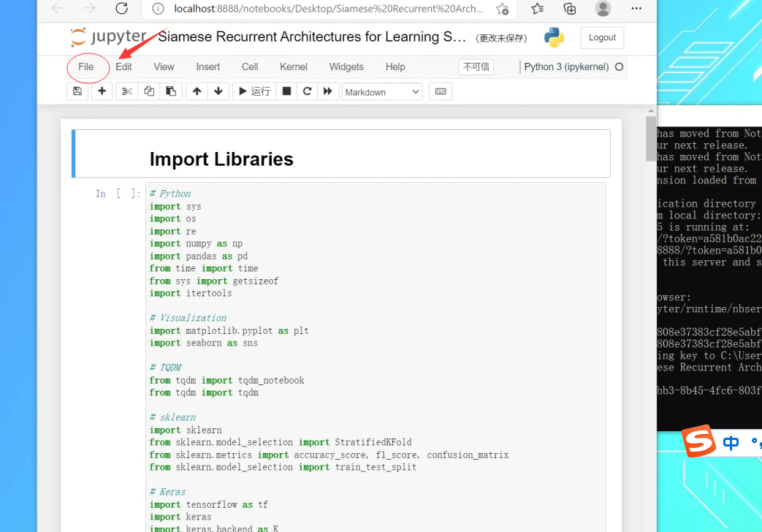
Task: Click the 'import tensorflow as tf' line
Action: point(208,505)
